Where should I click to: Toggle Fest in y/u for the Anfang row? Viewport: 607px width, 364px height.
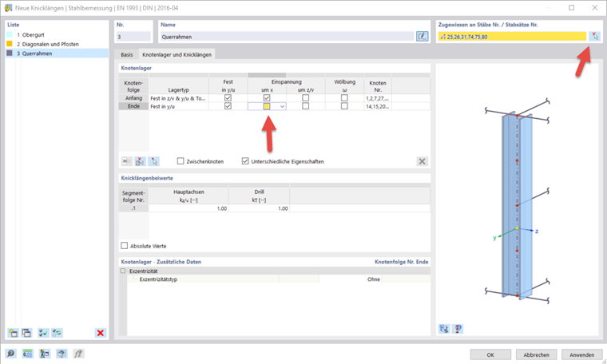point(228,98)
